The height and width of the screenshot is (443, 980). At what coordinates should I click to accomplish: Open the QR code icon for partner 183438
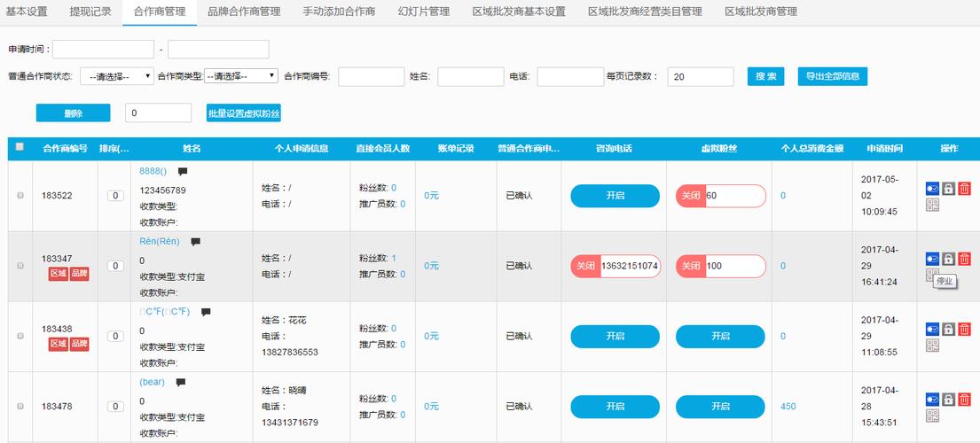point(932,345)
